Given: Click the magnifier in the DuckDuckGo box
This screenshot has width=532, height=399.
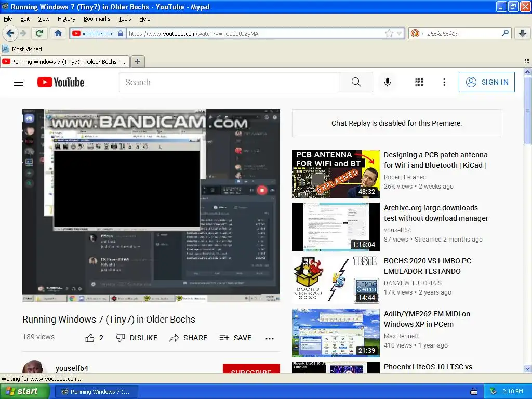Looking at the screenshot, I should [505, 33].
